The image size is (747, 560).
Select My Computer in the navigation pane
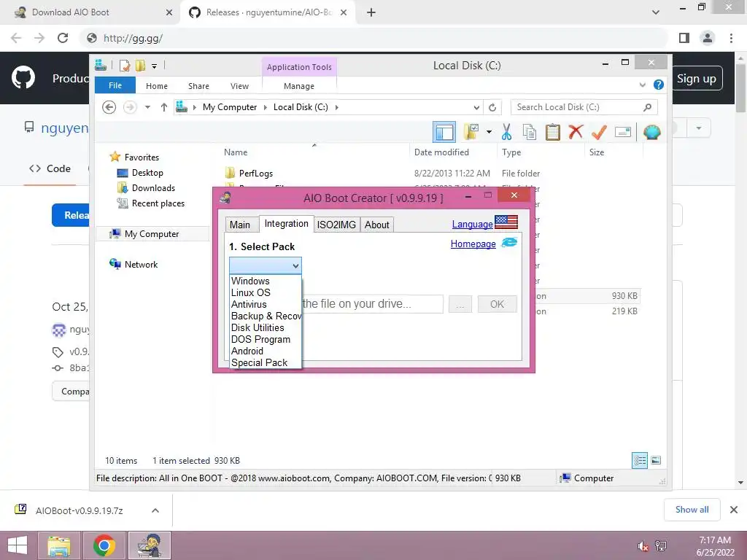[x=152, y=234]
